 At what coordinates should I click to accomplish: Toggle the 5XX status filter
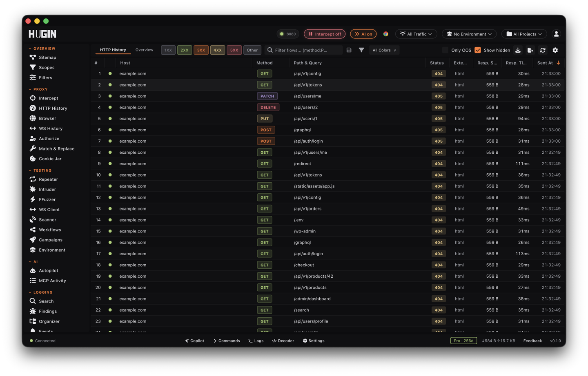coord(234,50)
